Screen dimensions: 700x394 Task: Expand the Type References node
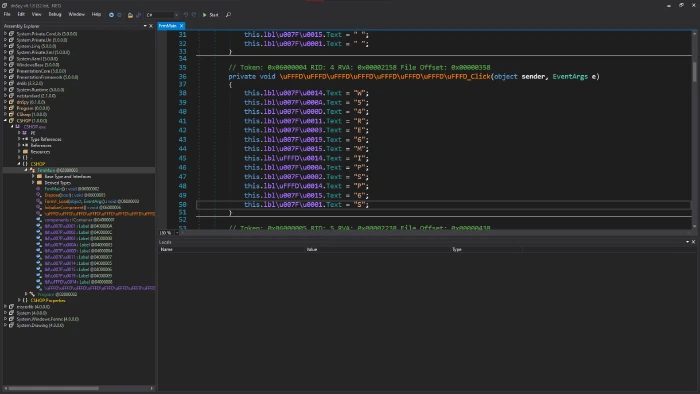[19, 139]
